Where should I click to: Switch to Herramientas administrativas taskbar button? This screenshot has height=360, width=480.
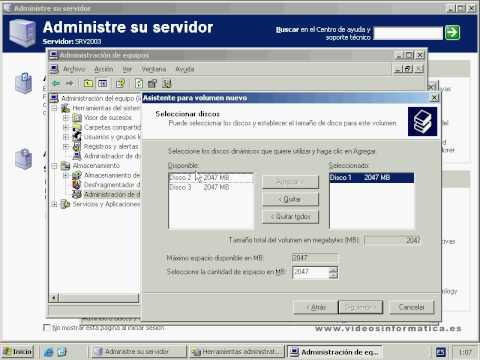coord(237,352)
